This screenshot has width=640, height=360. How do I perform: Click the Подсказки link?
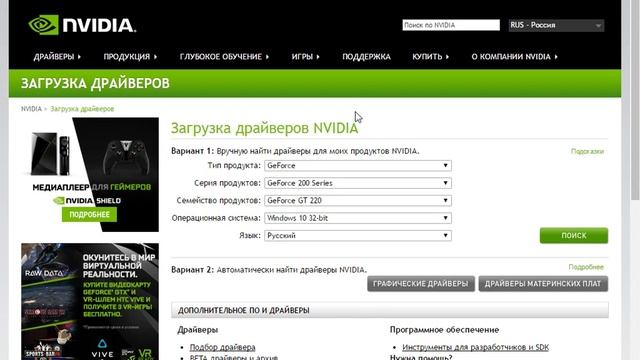click(x=587, y=151)
